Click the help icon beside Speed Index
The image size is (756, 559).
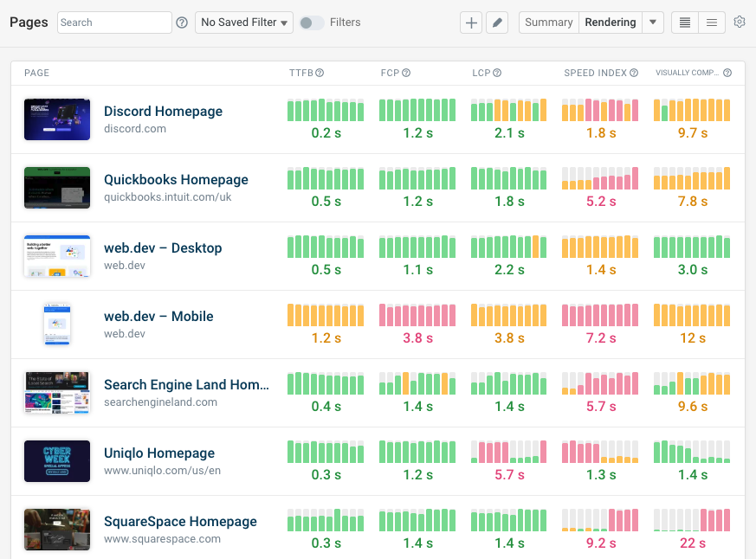636,73
